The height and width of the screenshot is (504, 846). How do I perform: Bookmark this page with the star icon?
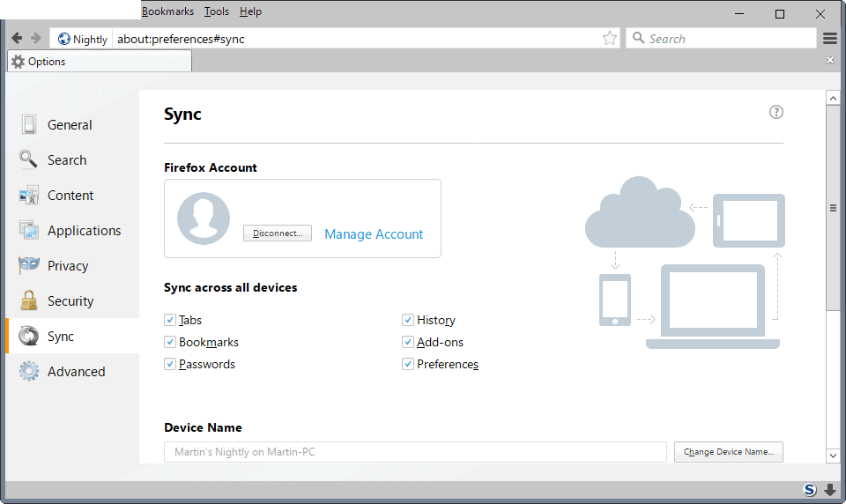pyautogui.click(x=610, y=38)
